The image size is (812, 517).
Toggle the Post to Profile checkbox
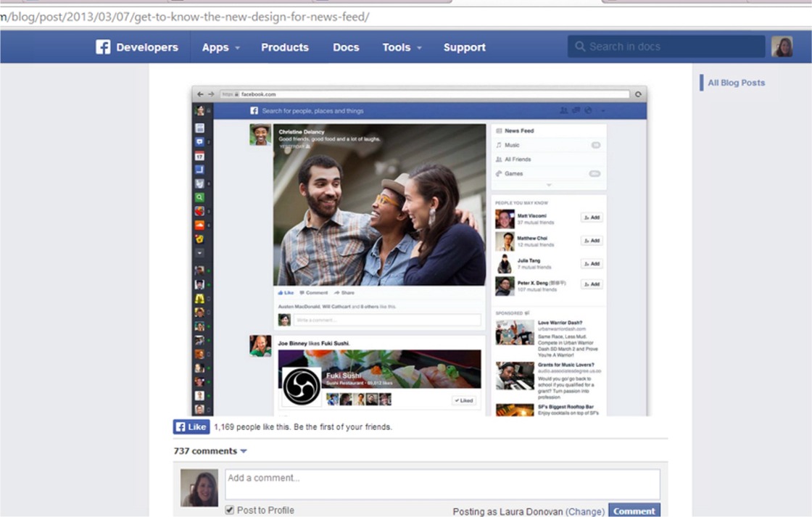pos(229,510)
